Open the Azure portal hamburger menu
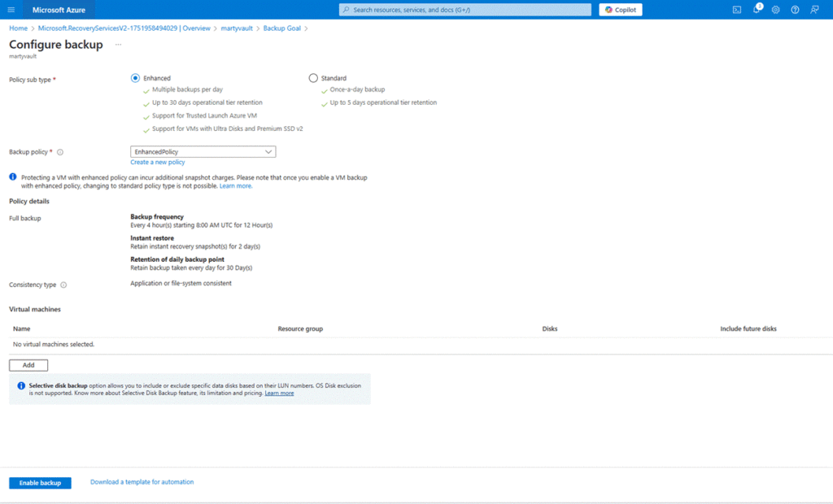The width and height of the screenshot is (833, 504). (11, 10)
